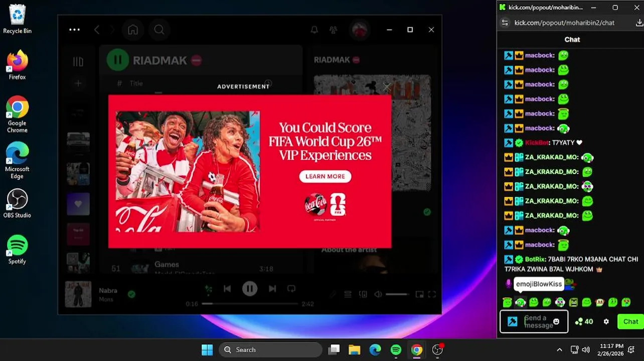Click the BotRix username in chat
Viewport: 644px width, 361px height.
(x=535, y=259)
